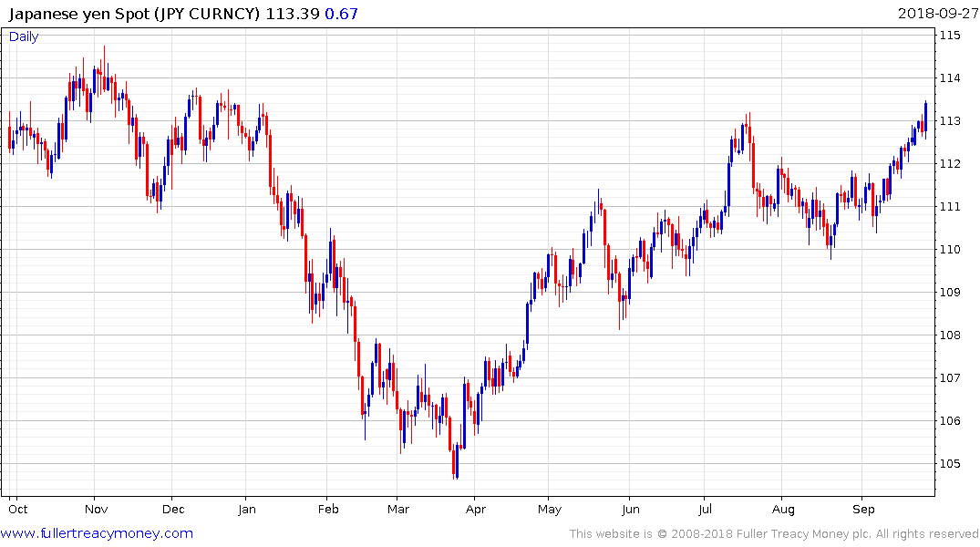Click the Nov month label

point(97,510)
